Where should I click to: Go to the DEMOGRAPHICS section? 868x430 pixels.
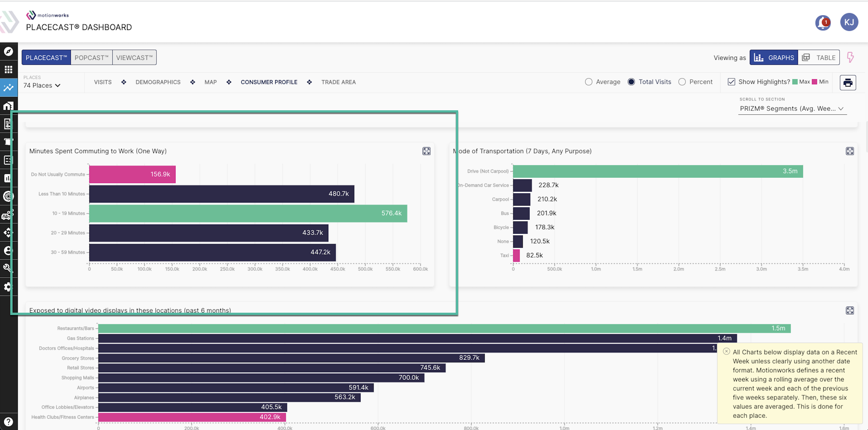[158, 82]
